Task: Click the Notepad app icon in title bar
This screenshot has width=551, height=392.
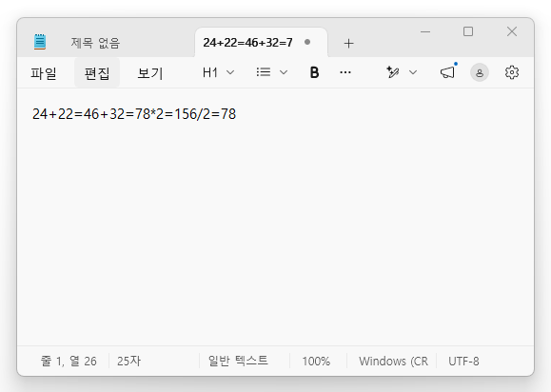Action: tap(40, 42)
